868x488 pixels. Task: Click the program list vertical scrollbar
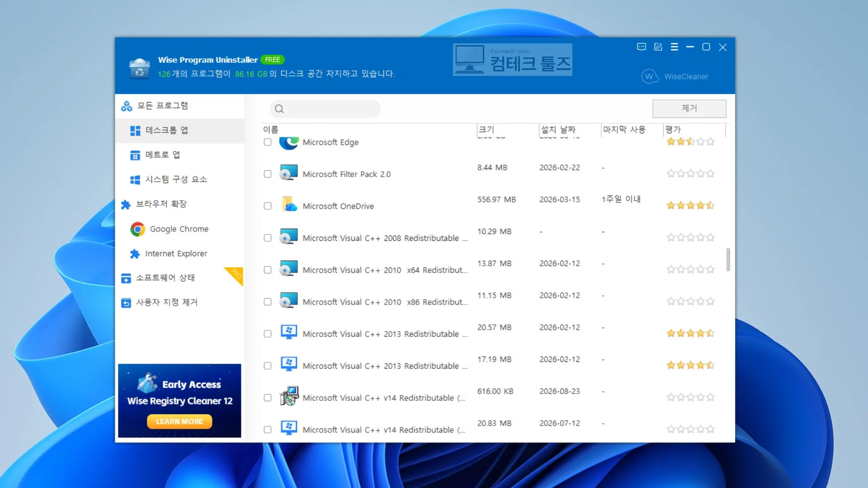tap(728, 259)
